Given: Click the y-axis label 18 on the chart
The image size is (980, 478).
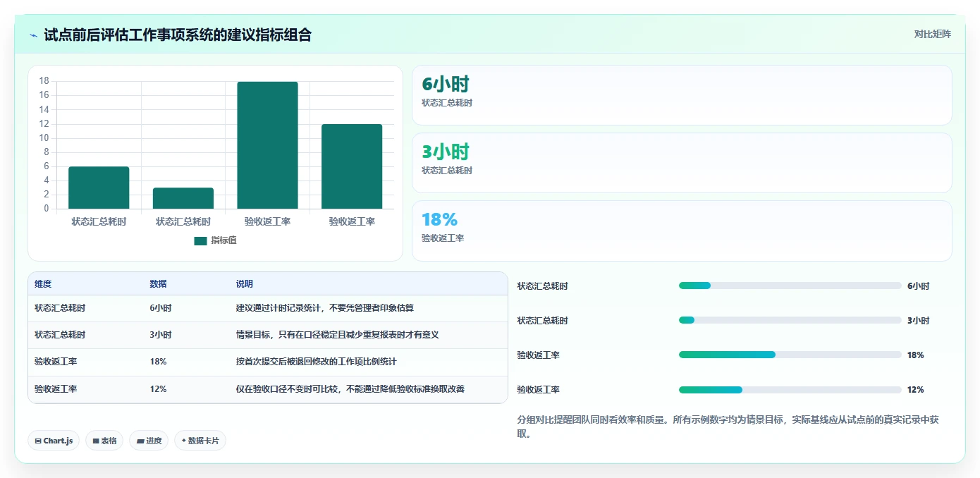Looking at the screenshot, I should click(x=44, y=81).
